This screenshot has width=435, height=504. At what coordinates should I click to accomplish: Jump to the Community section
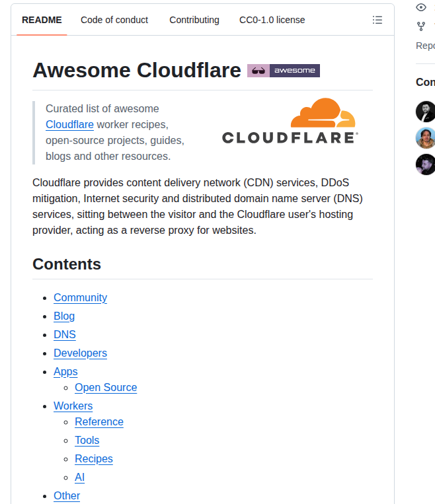81,298
